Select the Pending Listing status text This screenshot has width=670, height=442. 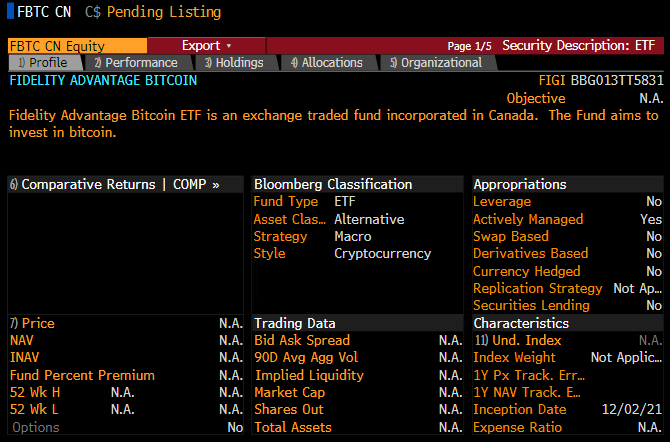coord(164,12)
